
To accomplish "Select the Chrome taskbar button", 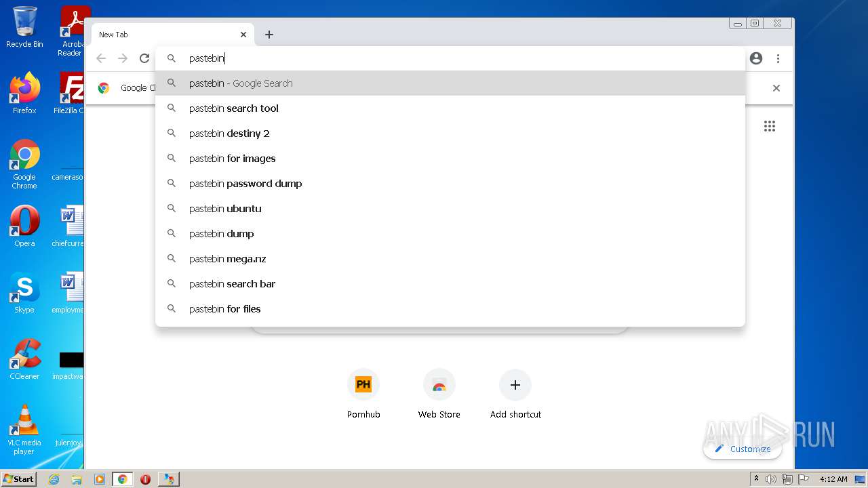I will coord(123,479).
